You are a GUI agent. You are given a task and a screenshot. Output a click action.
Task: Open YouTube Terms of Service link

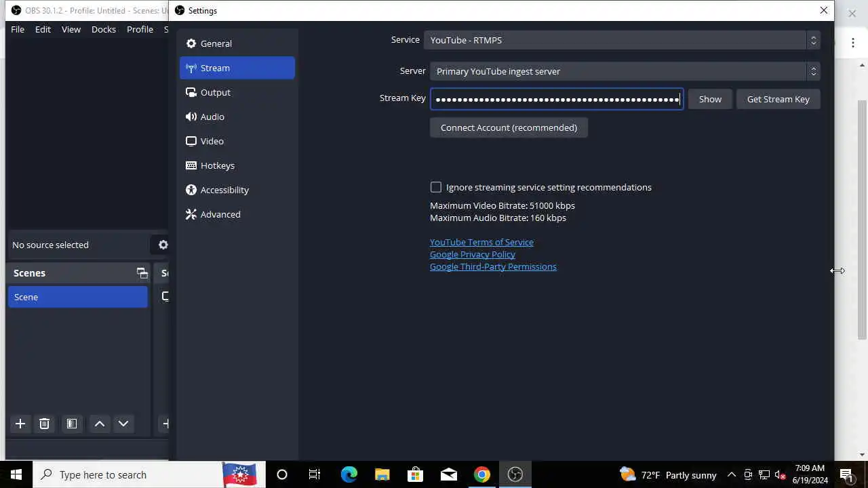(x=481, y=242)
